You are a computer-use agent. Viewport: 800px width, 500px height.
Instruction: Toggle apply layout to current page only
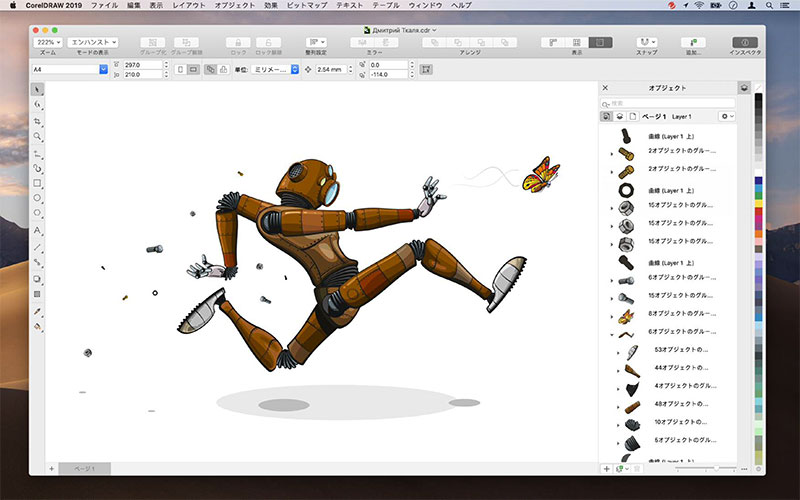click(223, 69)
